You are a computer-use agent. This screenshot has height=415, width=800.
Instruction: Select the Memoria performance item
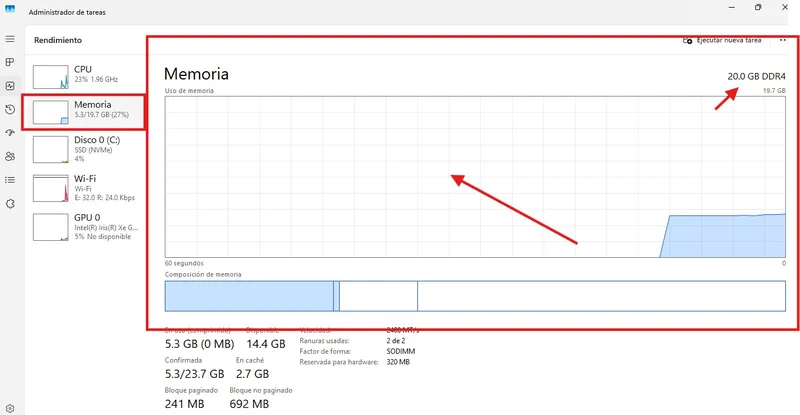pyautogui.click(x=85, y=111)
